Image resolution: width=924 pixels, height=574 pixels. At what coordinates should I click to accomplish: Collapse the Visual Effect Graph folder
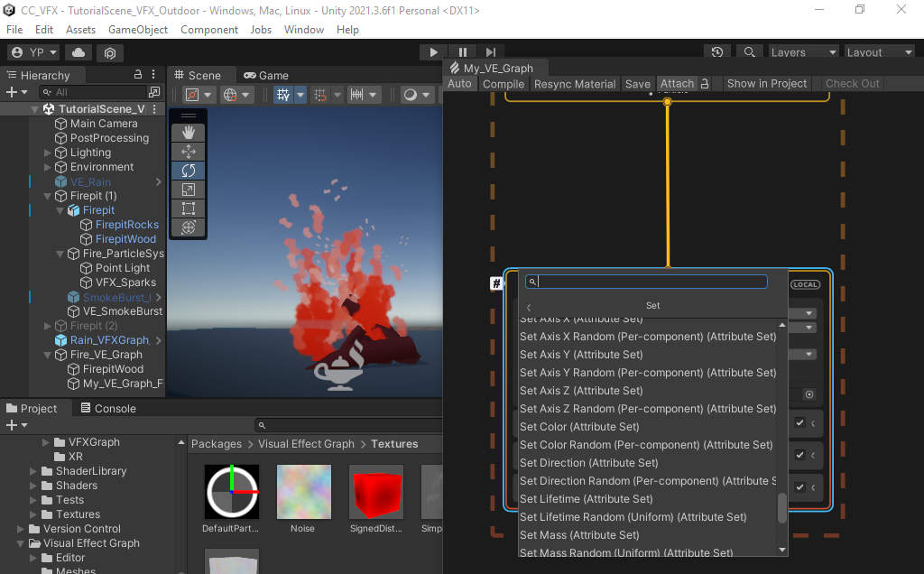(21, 543)
